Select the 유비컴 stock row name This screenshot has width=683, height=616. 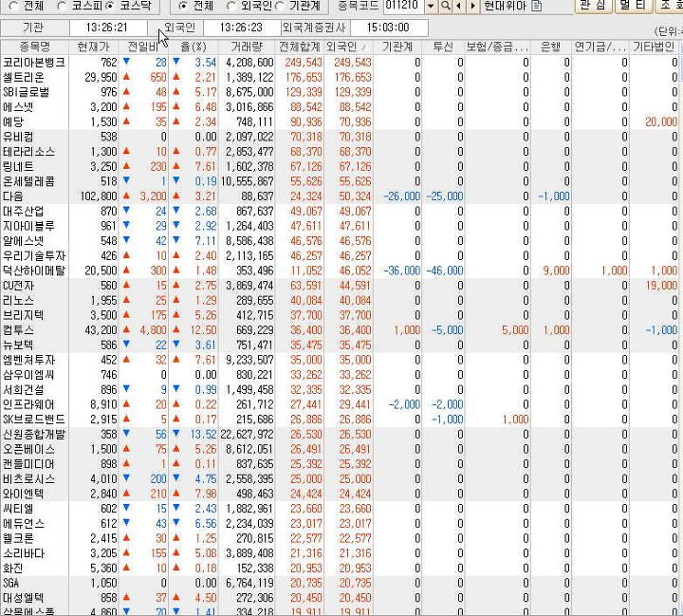(x=18, y=137)
